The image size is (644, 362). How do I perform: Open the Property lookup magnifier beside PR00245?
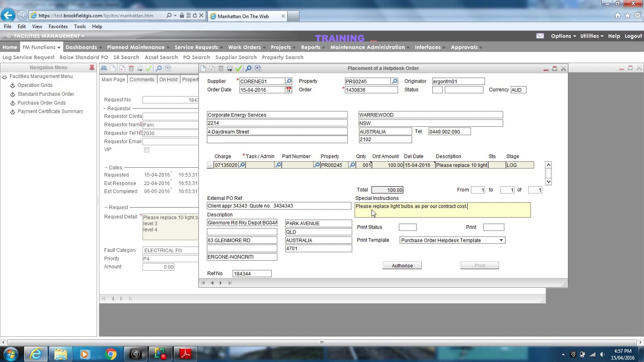pyautogui.click(x=394, y=81)
